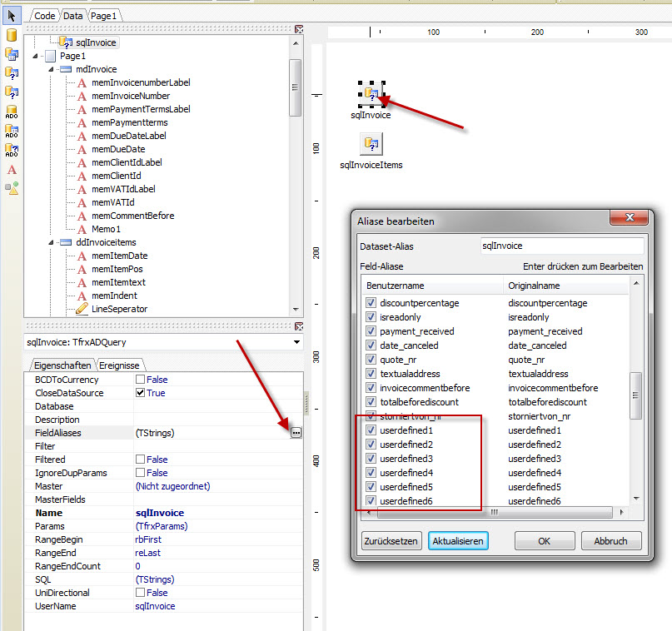Image resolution: width=672 pixels, height=631 pixels.
Task: Pick the yellow database component tool
Action: pos(12,35)
